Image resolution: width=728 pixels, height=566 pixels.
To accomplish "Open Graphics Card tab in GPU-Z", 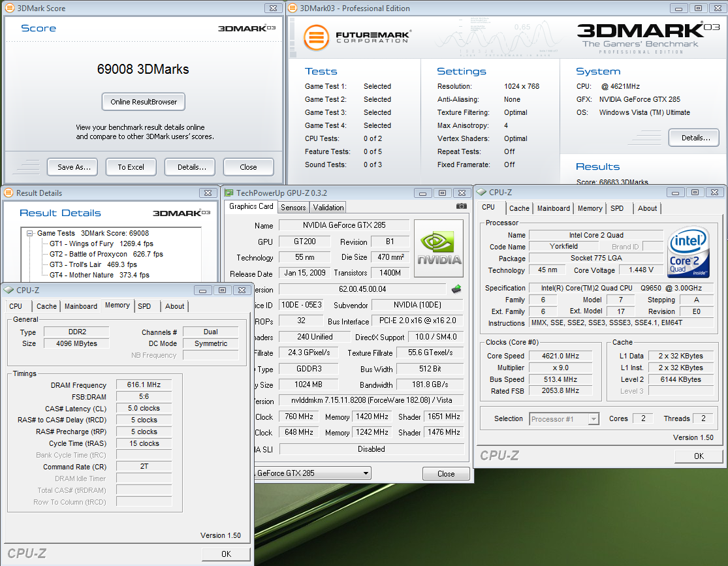I will click(251, 207).
